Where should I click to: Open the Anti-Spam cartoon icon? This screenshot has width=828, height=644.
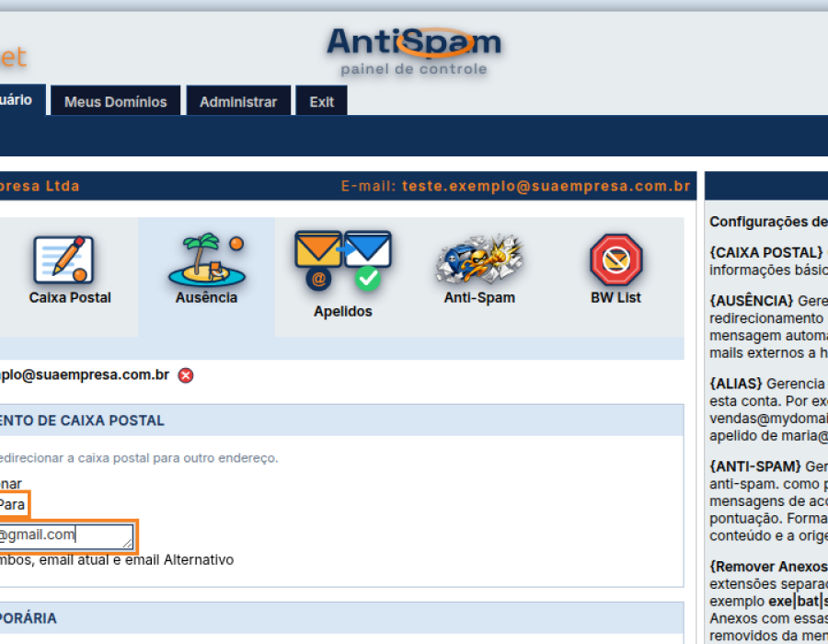479,259
